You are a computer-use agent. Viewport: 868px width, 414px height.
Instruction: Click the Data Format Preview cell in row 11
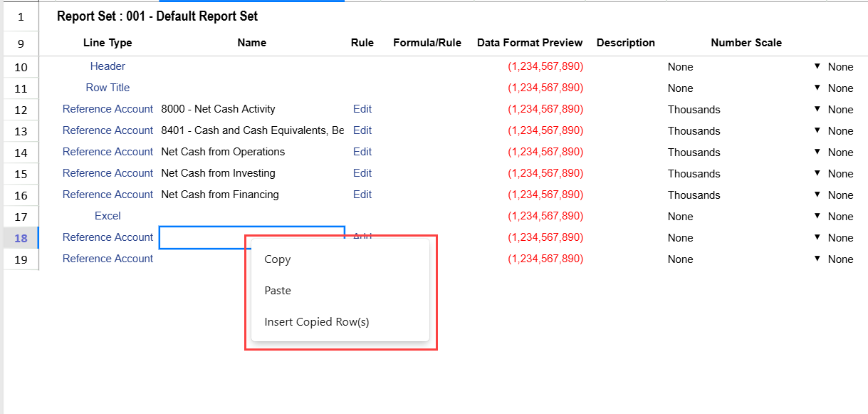[545, 88]
